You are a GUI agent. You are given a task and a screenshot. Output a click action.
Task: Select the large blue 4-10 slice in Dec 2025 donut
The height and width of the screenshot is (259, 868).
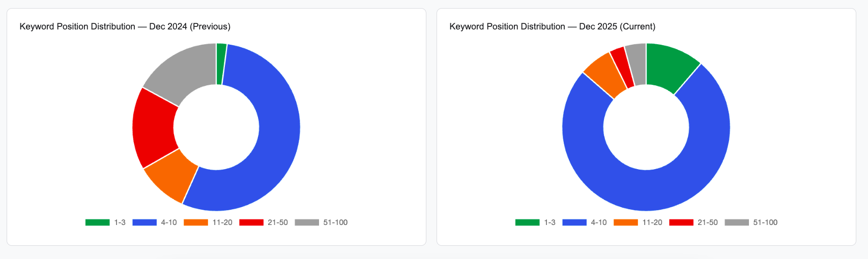click(x=646, y=190)
